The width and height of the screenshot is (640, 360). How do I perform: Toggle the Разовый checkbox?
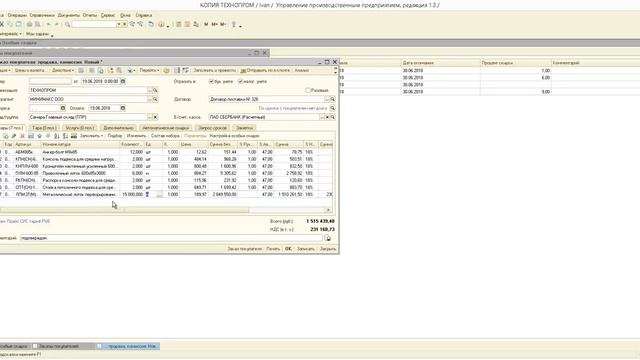[308, 90]
